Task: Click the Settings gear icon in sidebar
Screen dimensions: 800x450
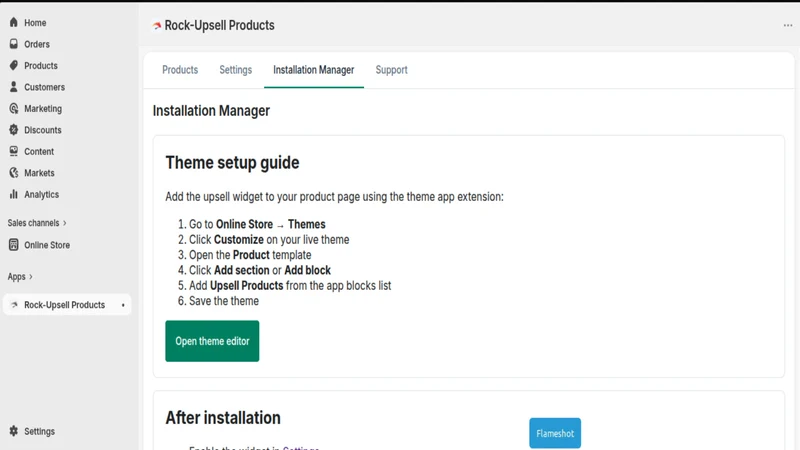Action: (14, 431)
